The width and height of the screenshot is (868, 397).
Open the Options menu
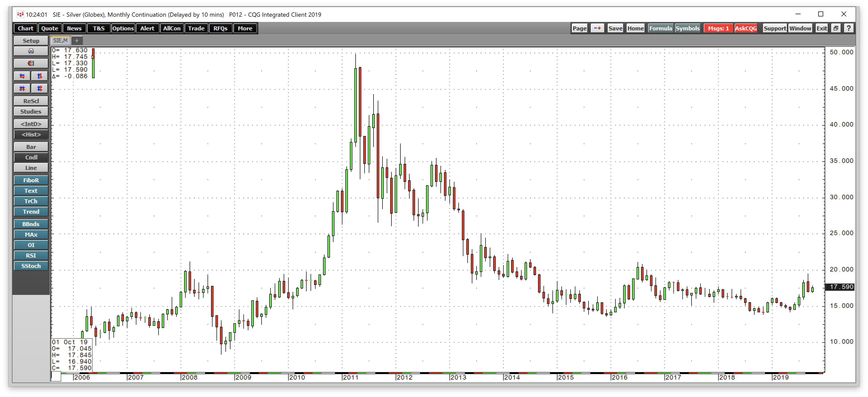coord(123,28)
